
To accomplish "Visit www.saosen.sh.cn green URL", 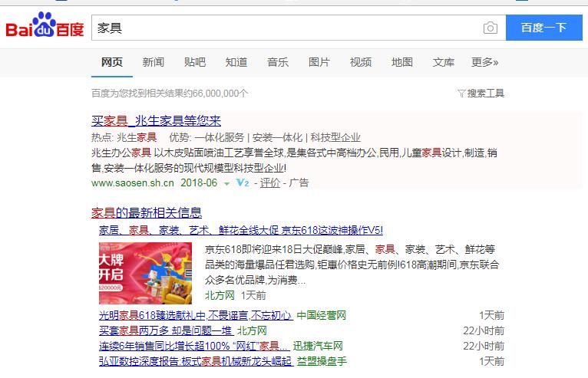I will tap(132, 182).
